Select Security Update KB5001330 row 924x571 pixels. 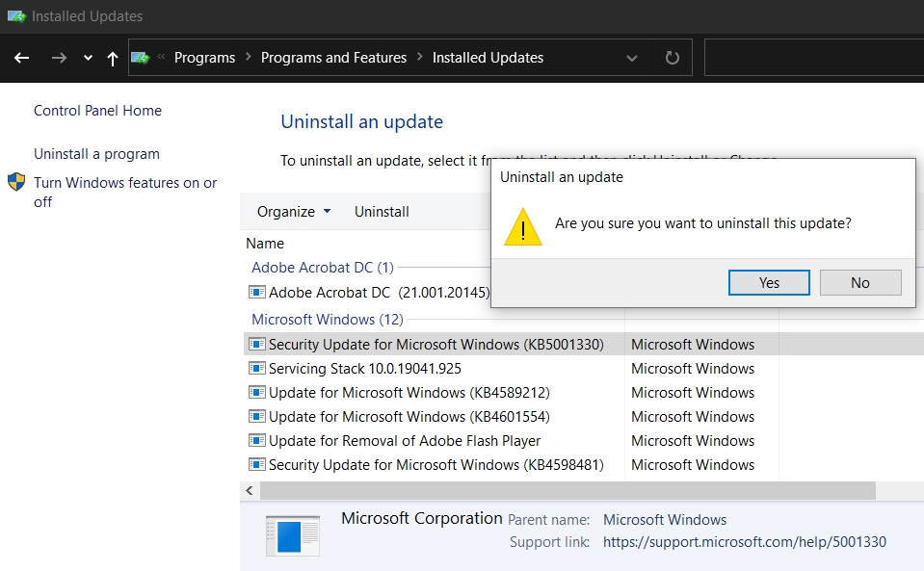[x=583, y=345]
